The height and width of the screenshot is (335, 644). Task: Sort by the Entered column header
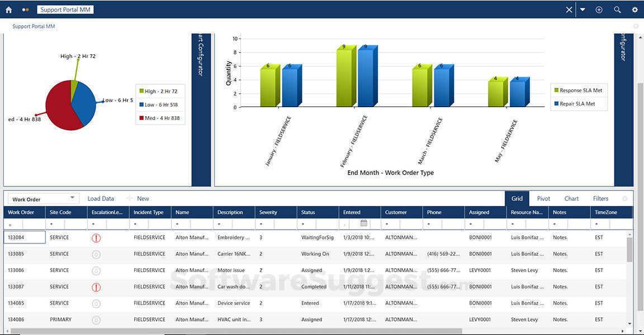(x=360, y=212)
